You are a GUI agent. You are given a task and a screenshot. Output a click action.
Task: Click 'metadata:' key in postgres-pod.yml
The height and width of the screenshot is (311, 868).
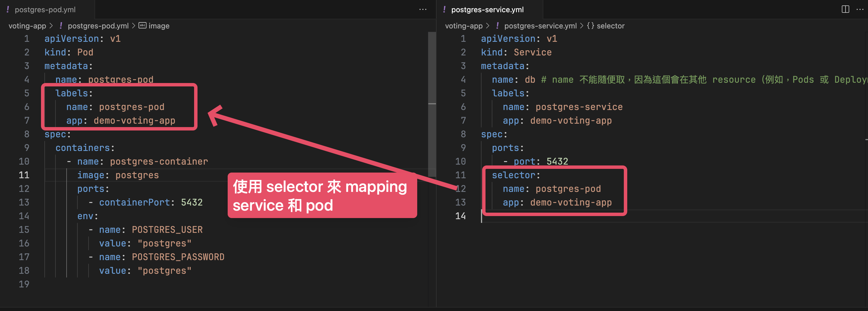click(x=69, y=66)
